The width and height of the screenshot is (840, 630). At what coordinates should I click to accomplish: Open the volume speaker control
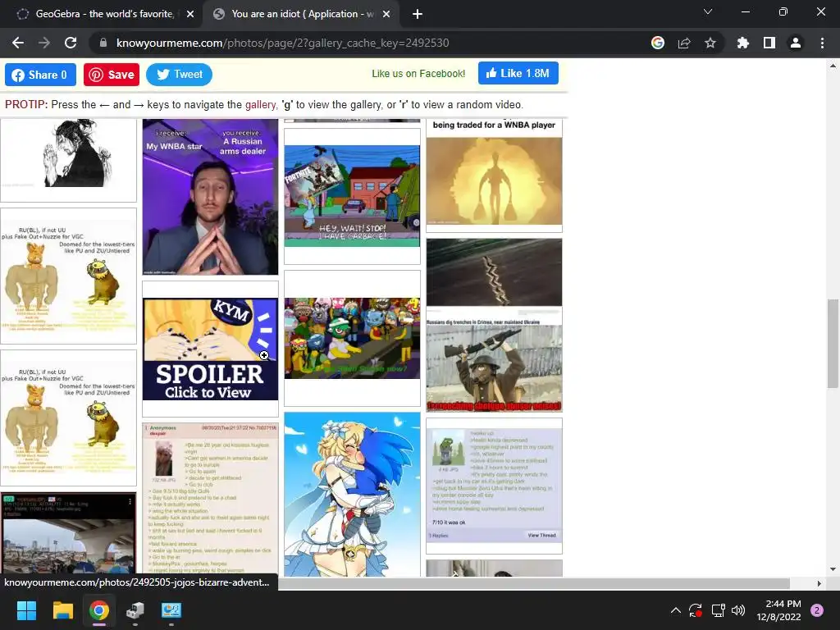[738, 610]
